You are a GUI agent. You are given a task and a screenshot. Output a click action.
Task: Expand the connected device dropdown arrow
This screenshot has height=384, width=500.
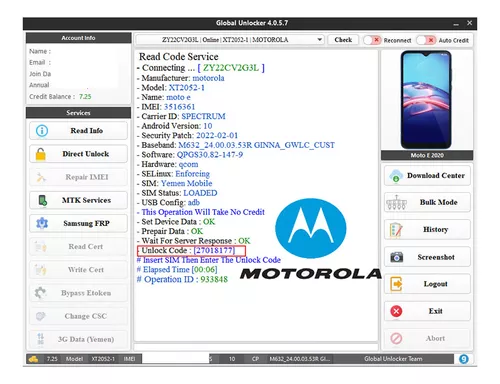[319, 40]
